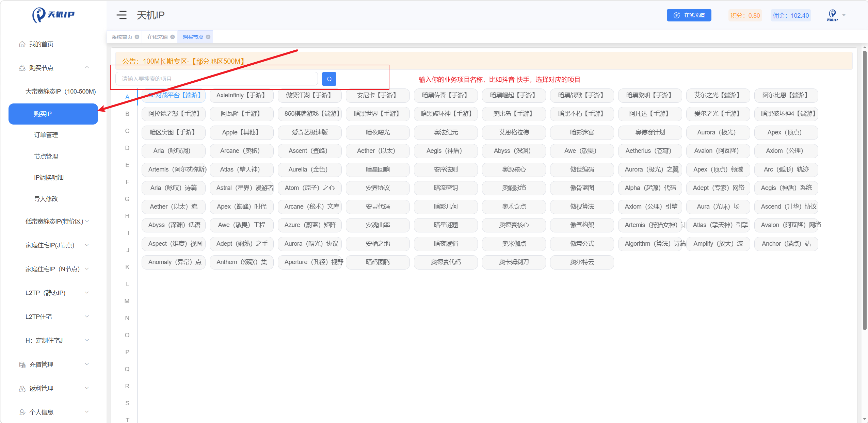Click the blue search magnifier button
This screenshot has width=868, height=423.
[x=329, y=79]
